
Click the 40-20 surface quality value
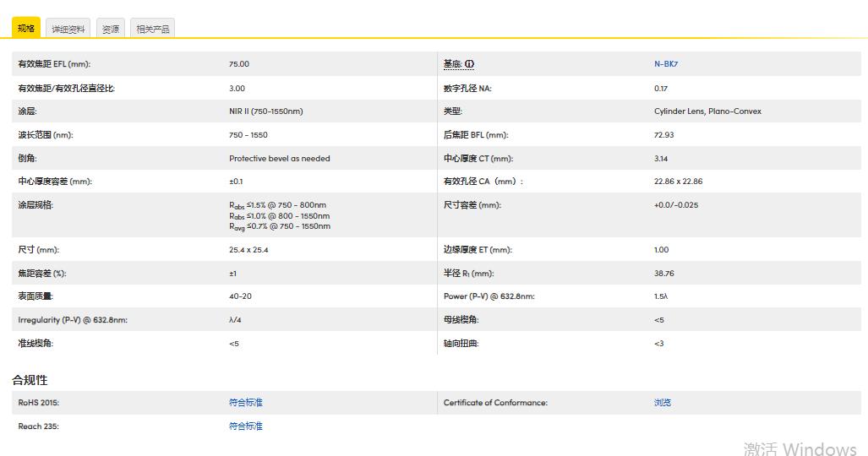(x=240, y=296)
